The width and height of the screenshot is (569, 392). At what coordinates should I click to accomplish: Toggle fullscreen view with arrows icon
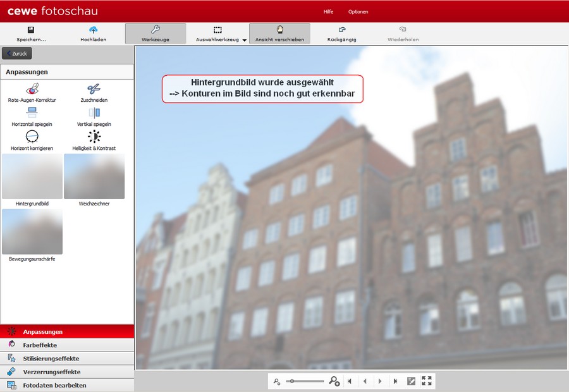point(427,381)
